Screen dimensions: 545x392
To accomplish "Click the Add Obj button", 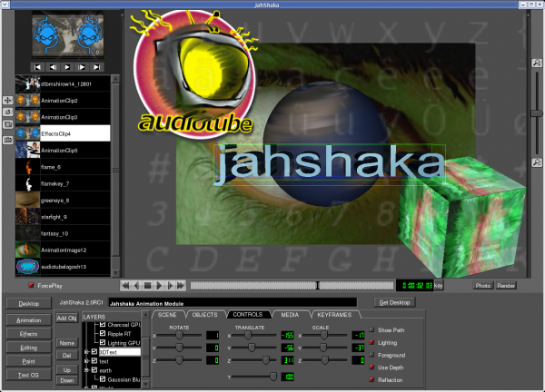I will click(66, 318).
